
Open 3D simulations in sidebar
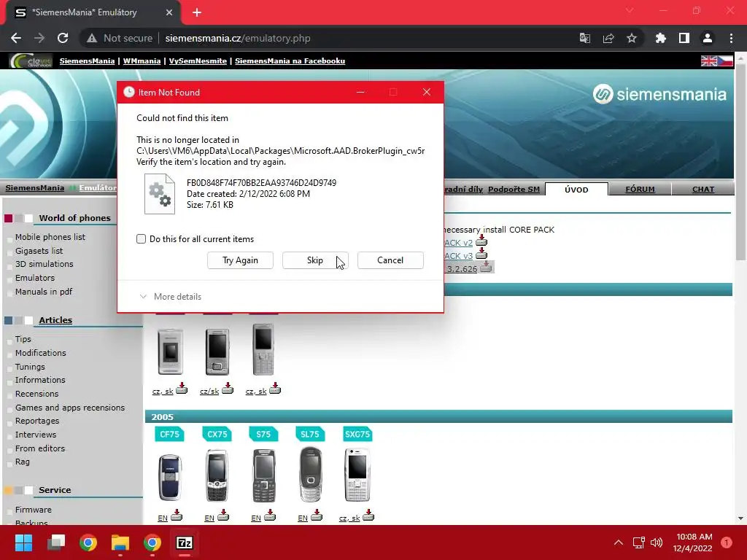44,264
